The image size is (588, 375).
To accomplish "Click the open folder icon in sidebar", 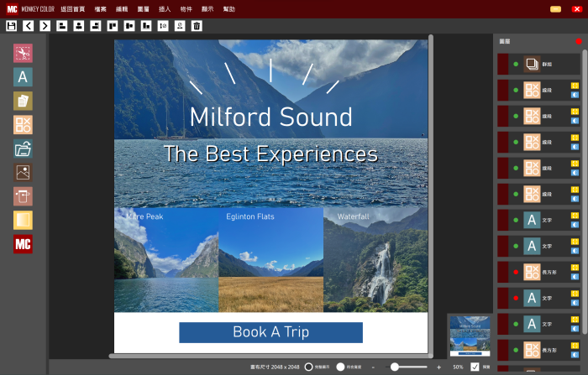I will (23, 149).
